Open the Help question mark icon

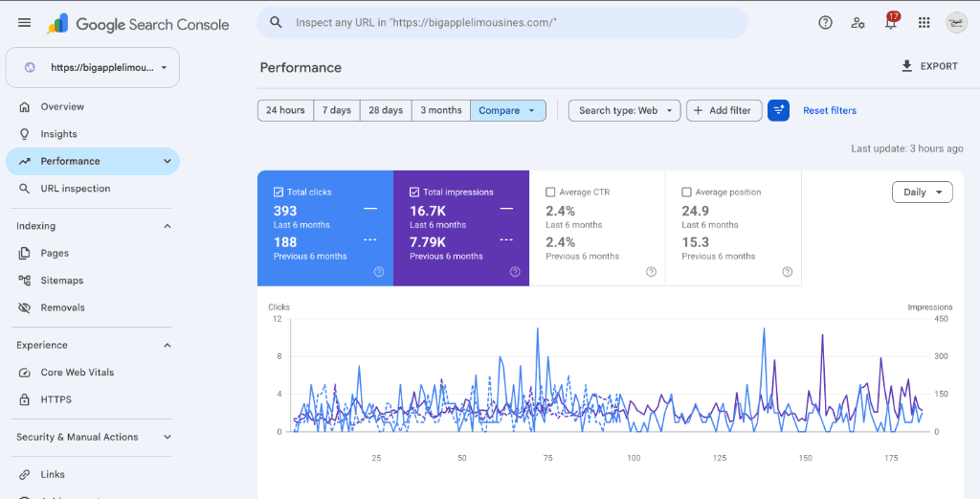(x=825, y=23)
